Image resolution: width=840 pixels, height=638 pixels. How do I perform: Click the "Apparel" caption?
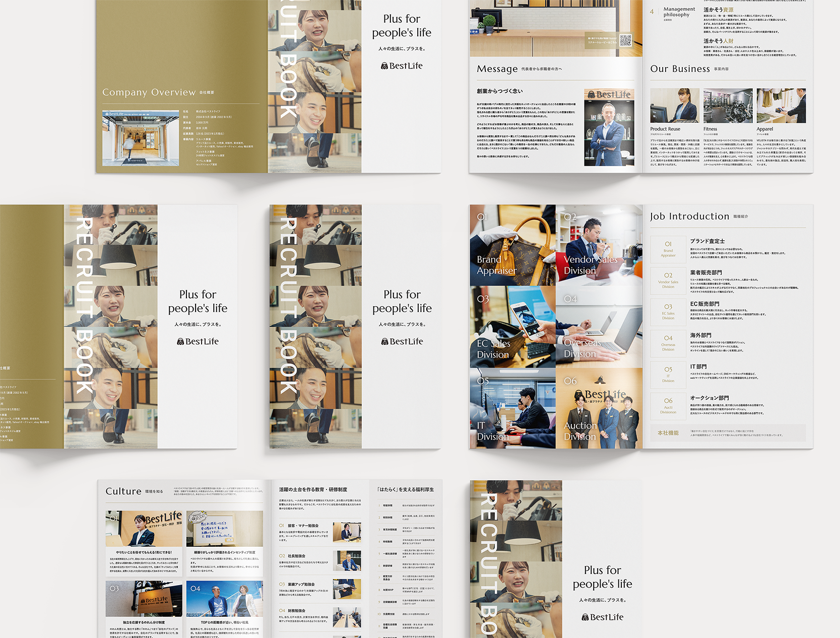point(764,129)
